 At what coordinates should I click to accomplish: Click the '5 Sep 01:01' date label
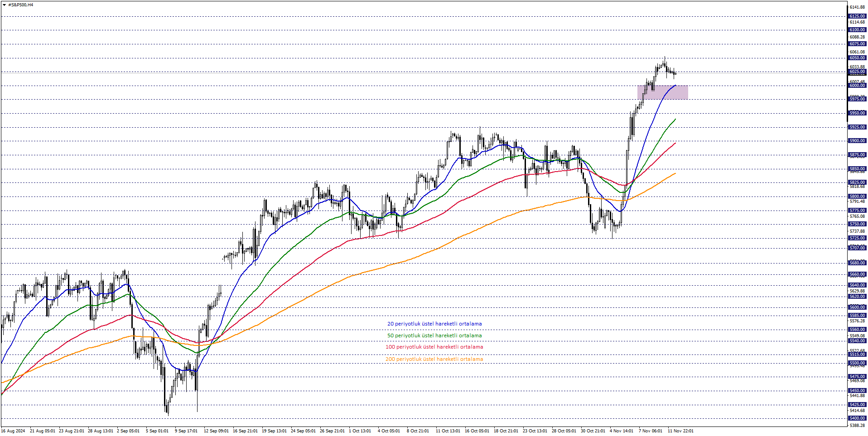click(x=157, y=431)
